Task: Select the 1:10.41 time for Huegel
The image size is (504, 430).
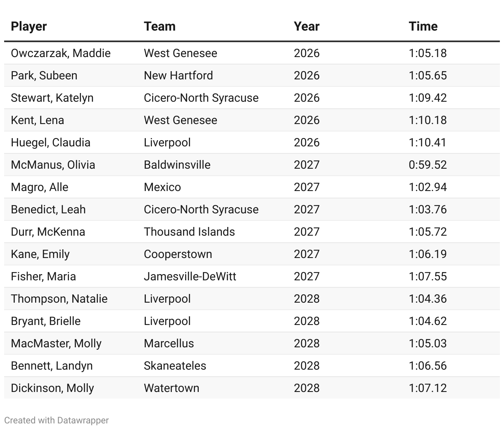Action: click(428, 143)
